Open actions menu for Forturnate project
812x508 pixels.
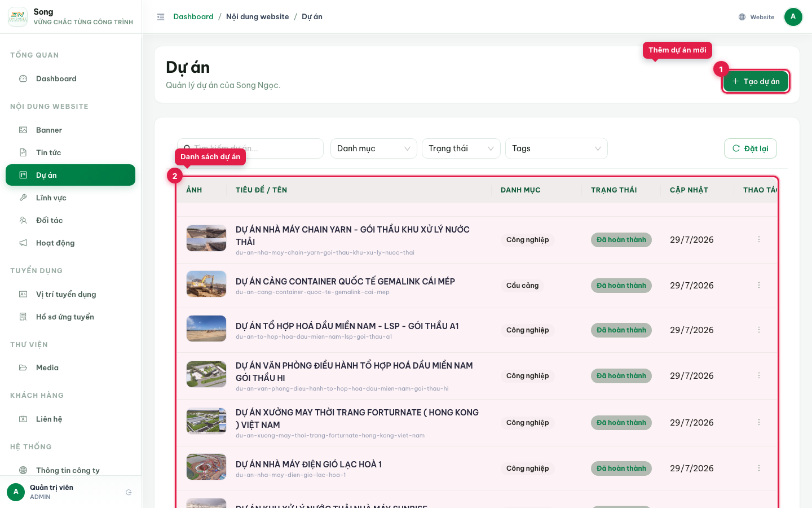coord(759,422)
